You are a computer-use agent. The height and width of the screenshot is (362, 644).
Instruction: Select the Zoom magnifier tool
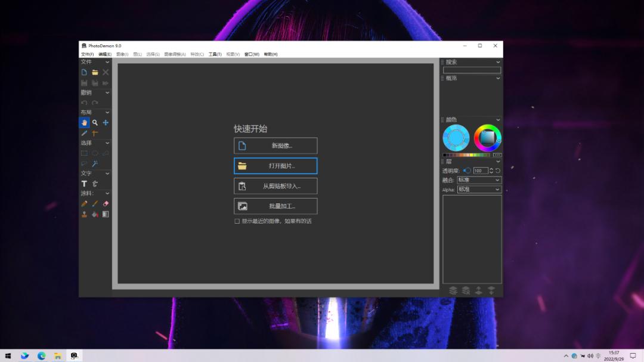[95, 122]
